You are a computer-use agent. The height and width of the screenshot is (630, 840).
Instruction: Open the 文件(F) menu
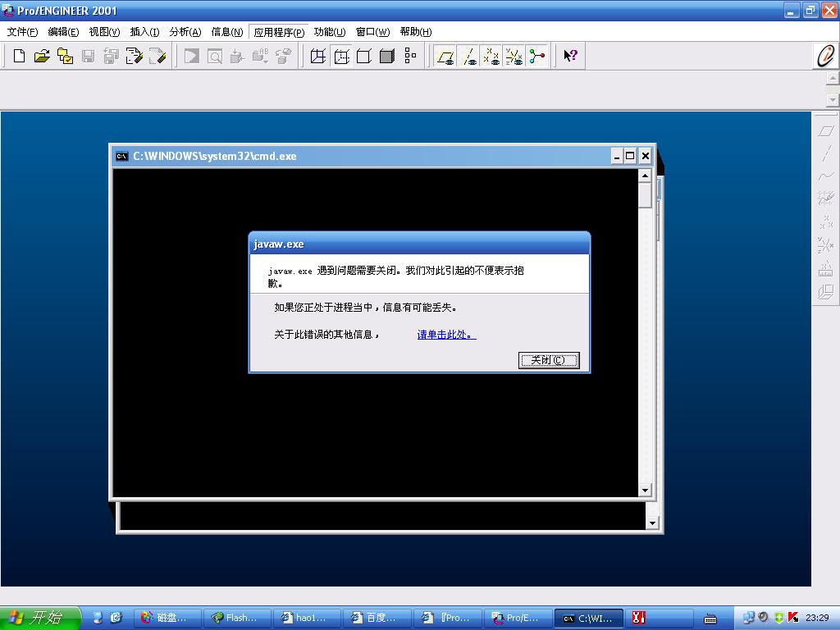(22, 32)
